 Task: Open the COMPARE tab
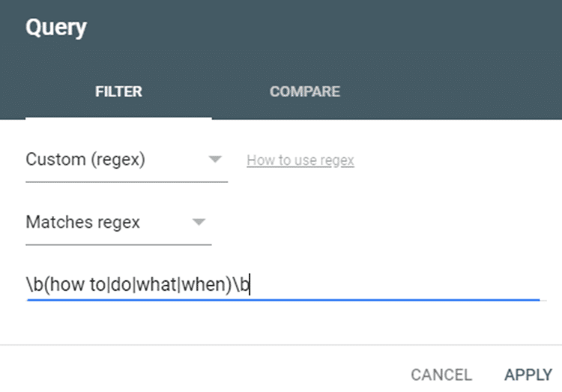[x=305, y=91]
